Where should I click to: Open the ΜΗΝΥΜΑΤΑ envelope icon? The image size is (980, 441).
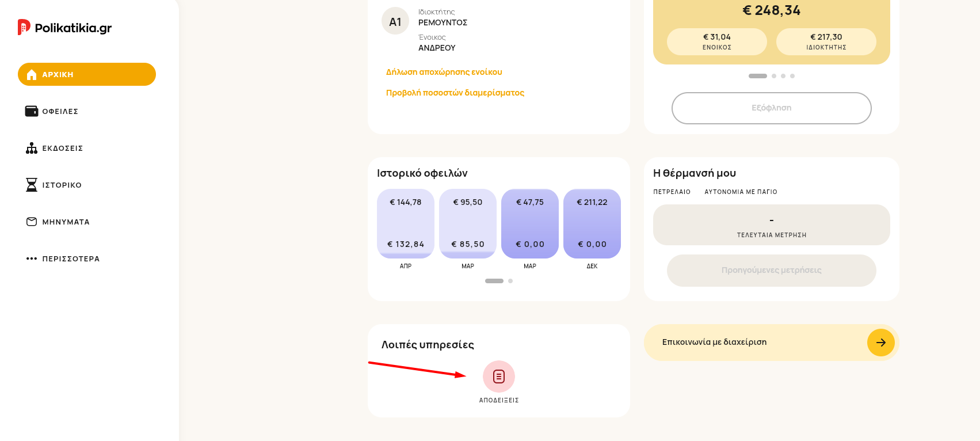[32, 222]
